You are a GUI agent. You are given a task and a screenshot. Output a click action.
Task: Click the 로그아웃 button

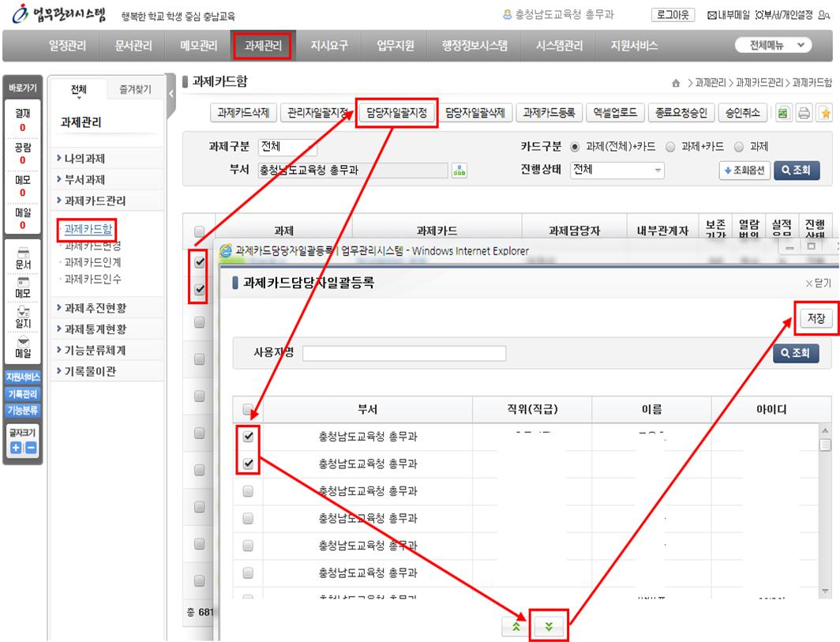click(x=673, y=15)
